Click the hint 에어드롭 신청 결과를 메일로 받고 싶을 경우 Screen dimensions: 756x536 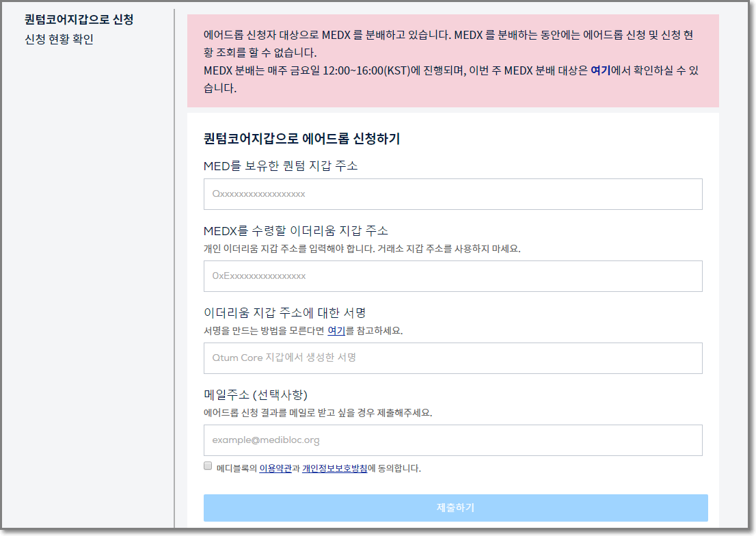(x=318, y=413)
